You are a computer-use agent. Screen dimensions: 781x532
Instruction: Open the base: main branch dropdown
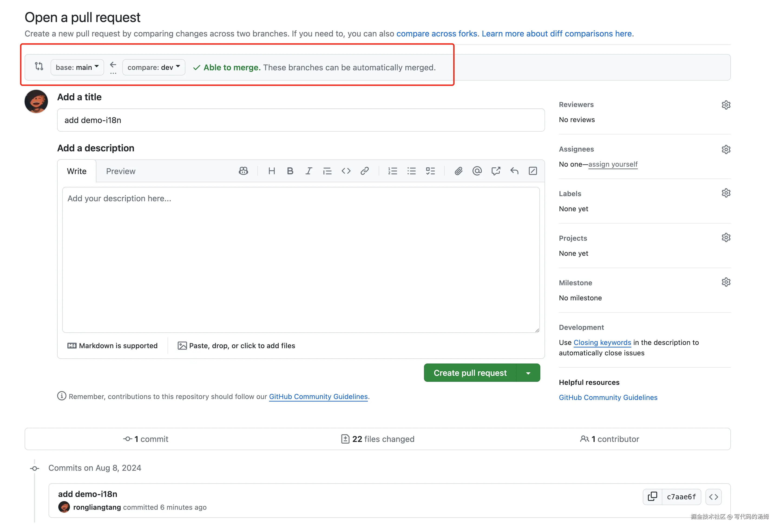coord(77,67)
